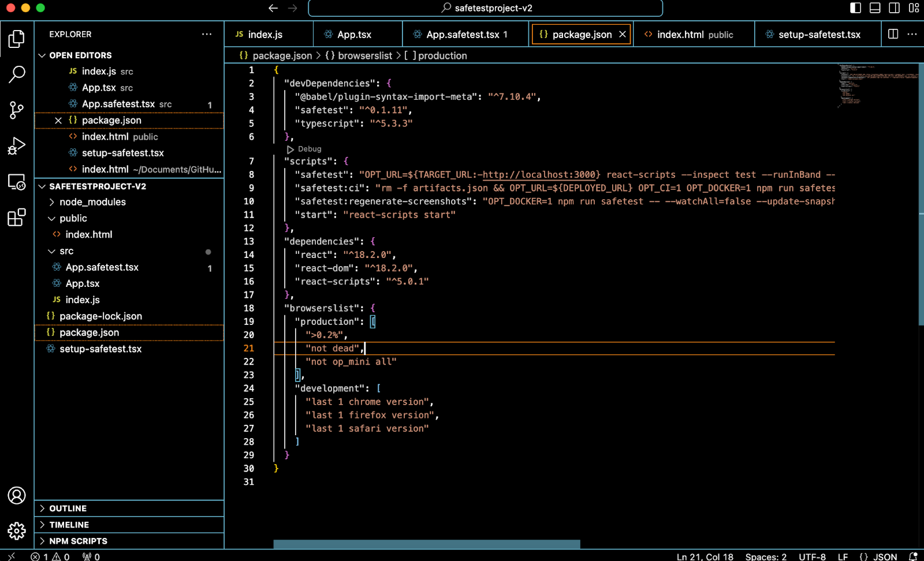Open the Source Control view icon
Screen dimensions: 924x561
[x=16, y=110]
